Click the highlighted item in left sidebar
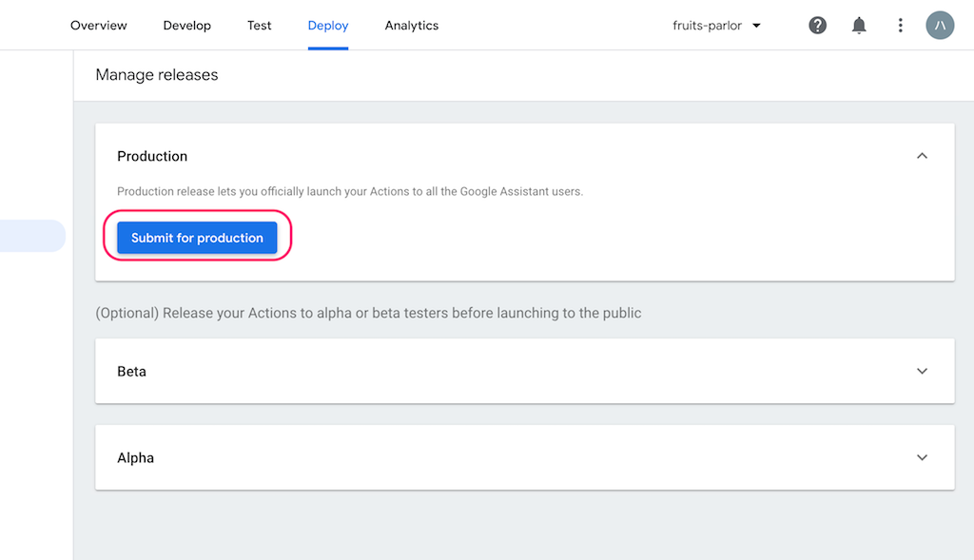 tap(32, 236)
